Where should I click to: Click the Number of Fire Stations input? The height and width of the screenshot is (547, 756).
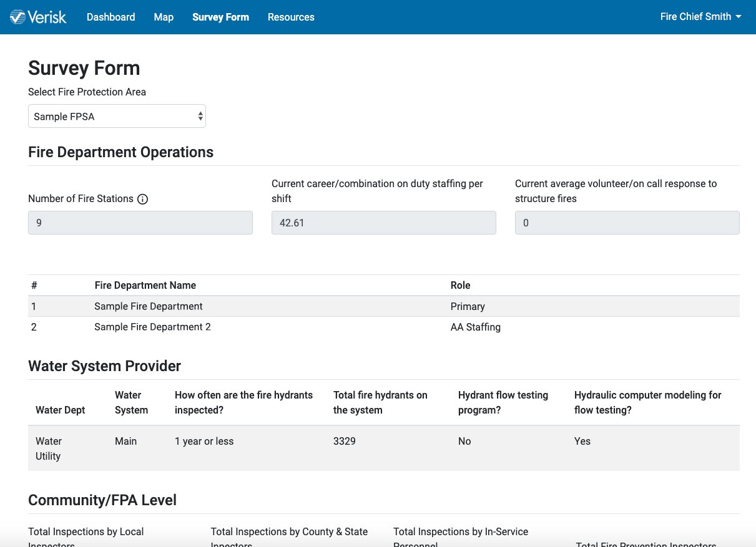[x=140, y=222]
